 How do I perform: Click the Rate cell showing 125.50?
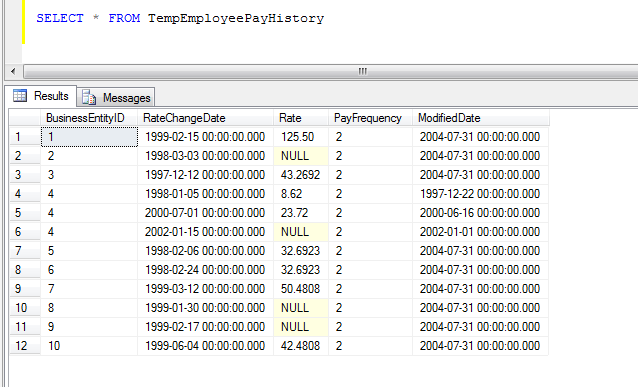pos(301,137)
